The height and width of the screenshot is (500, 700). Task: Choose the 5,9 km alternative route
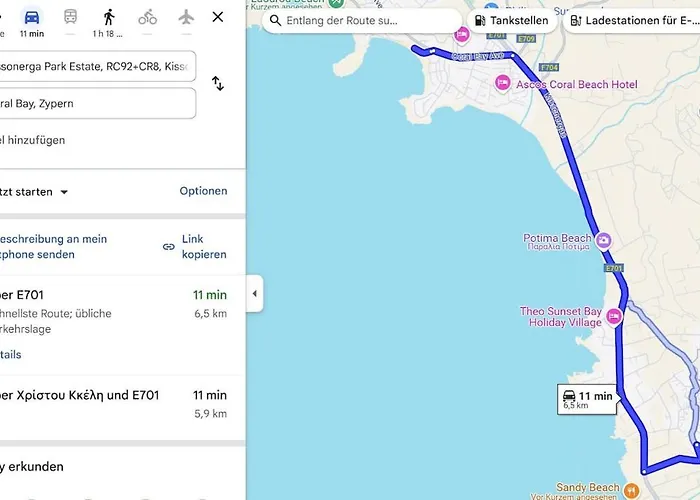click(110, 403)
